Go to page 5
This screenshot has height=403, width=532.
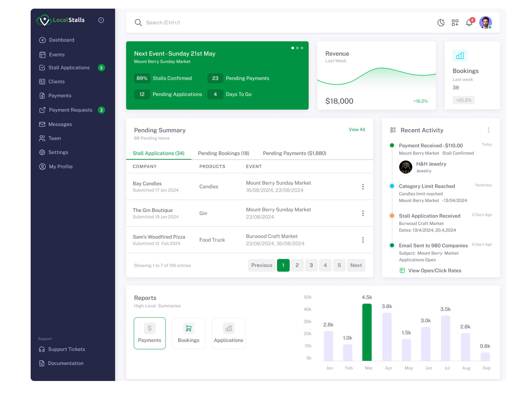pyautogui.click(x=339, y=265)
